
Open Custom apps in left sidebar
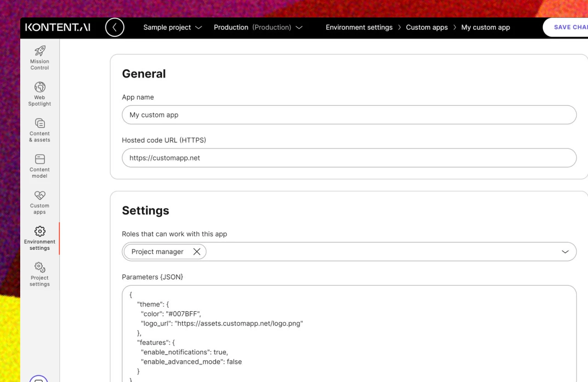click(x=40, y=202)
